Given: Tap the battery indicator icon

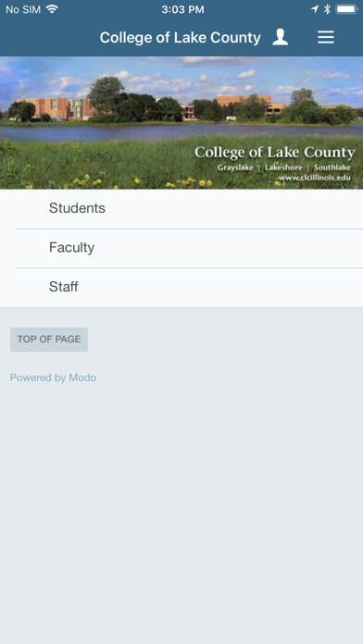Looking at the screenshot, I should point(346,9).
